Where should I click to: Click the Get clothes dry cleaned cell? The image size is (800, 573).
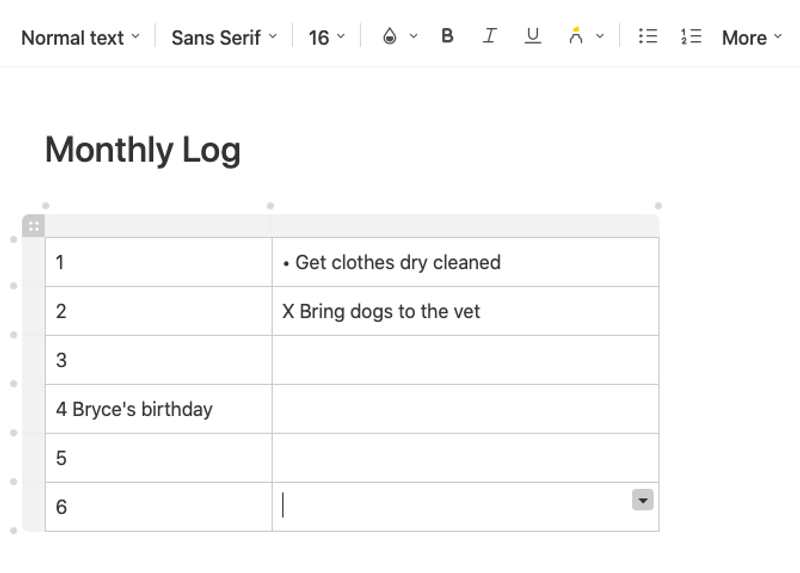465,263
